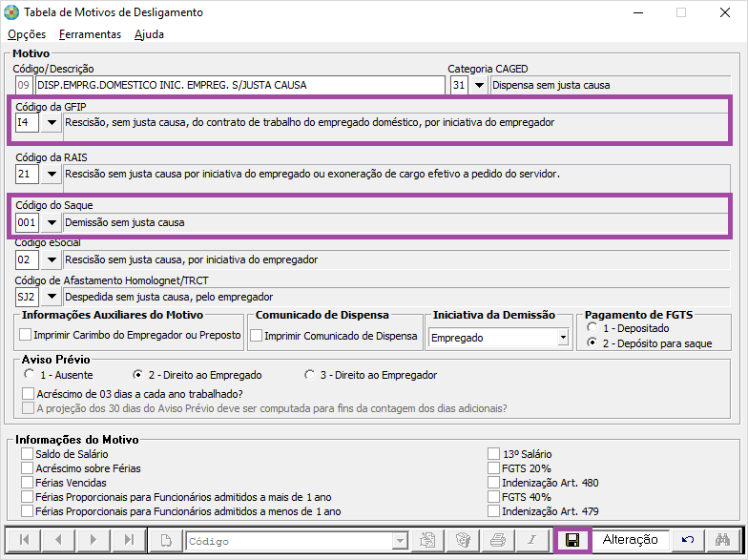Expand the Código search combo in bottom toolbar

[x=400, y=541]
